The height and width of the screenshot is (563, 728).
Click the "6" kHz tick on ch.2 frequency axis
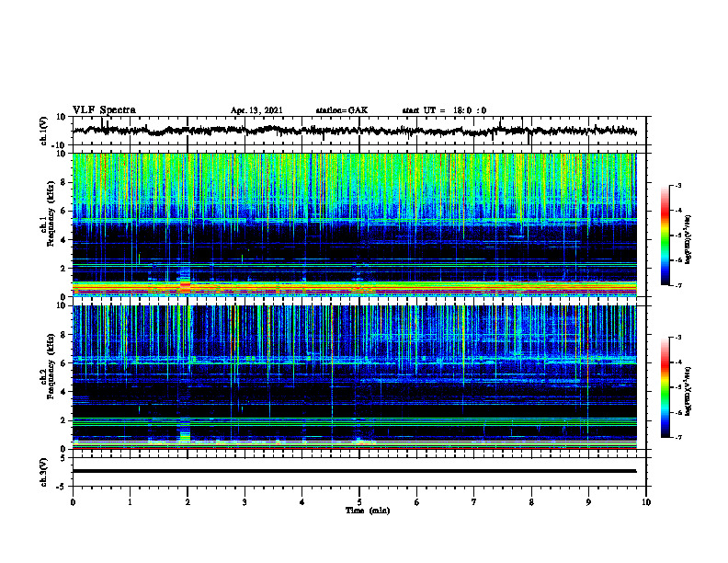[x=64, y=363]
